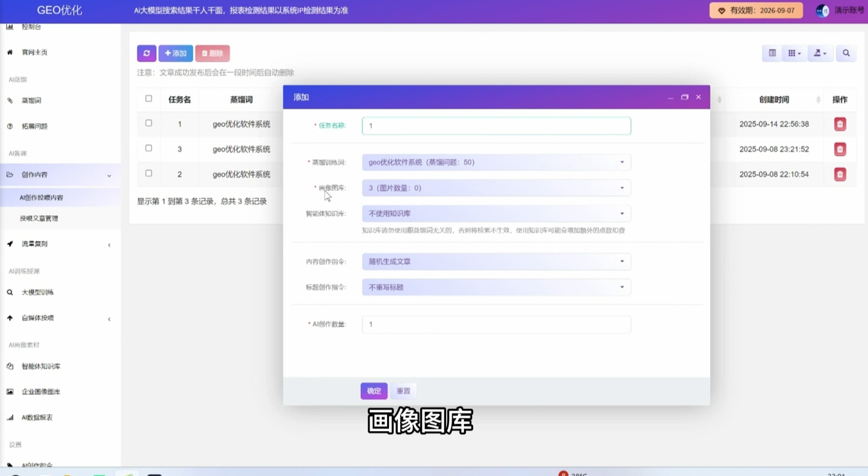
Task: Open search via the magnifier icon top right
Action: click(x=846, y=53)
